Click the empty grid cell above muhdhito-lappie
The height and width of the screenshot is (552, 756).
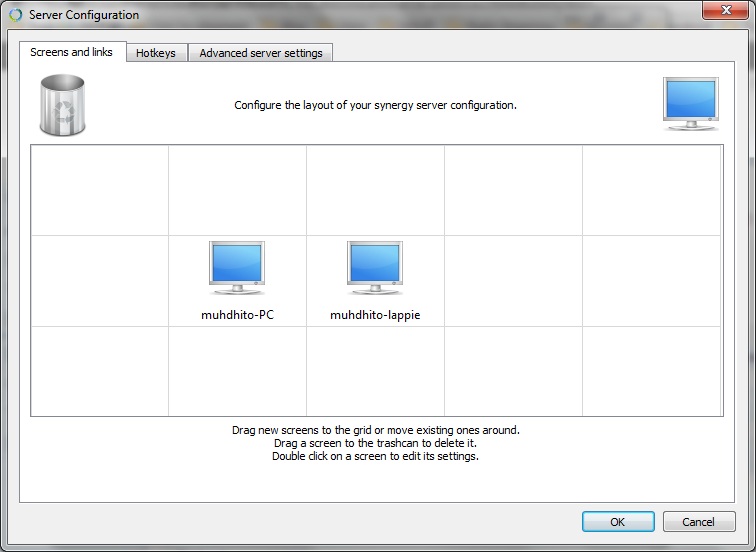tap(375, 190)
